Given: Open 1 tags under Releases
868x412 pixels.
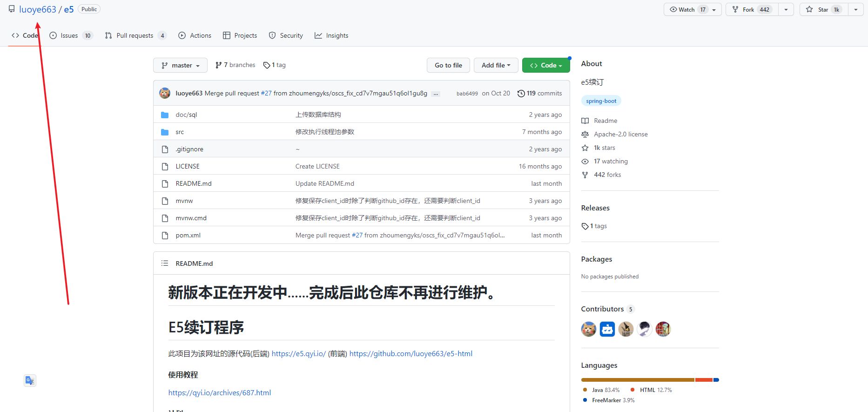Looking at the screenshot, I should (x=594, y=226).
